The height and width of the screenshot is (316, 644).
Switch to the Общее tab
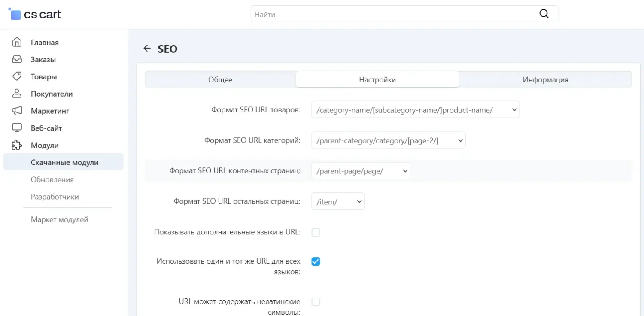[x=220, y=79]
